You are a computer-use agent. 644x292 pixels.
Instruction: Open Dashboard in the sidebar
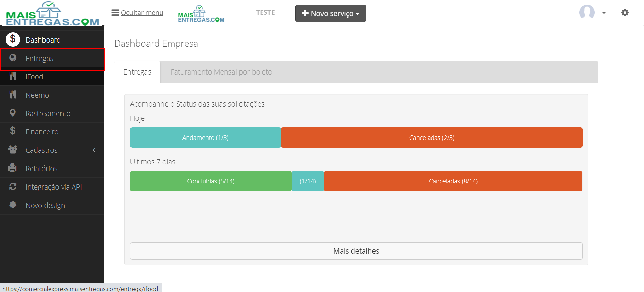(52, 40)
